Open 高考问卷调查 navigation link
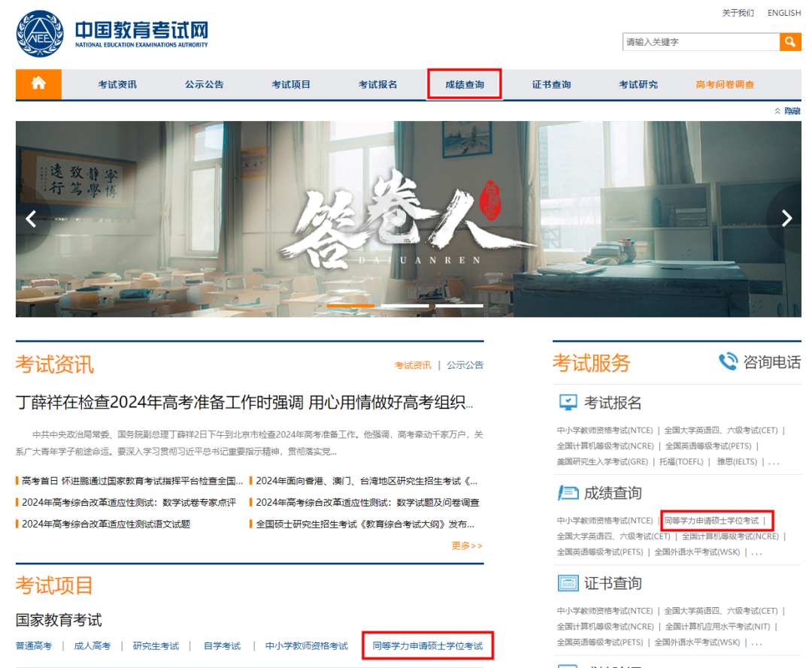 coord(725,84)
